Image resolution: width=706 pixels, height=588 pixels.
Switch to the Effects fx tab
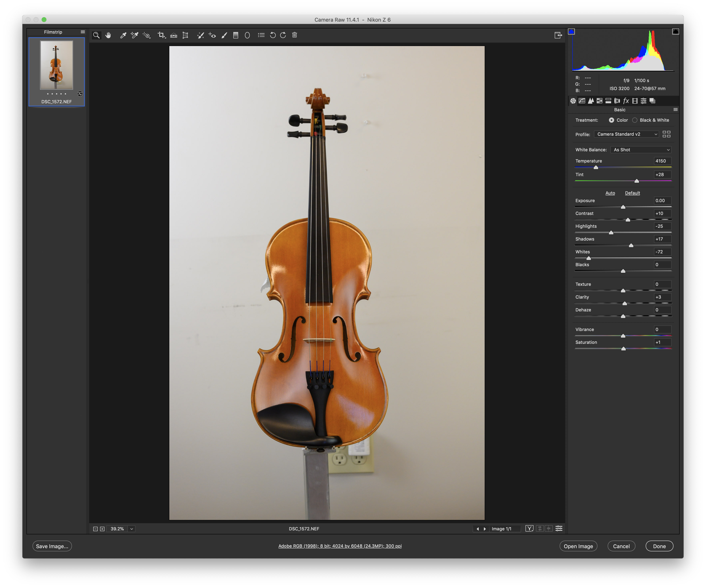tap(626, 101)
